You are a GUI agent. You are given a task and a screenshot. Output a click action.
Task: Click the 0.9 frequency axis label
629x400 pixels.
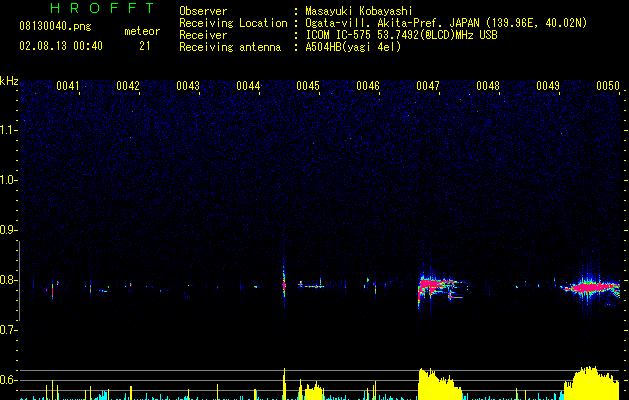coord(8,230)
